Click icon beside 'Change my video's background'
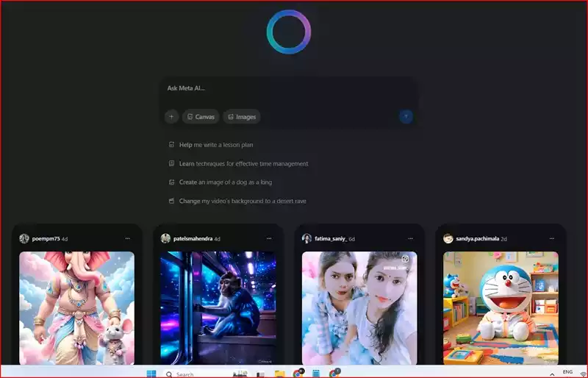Viewport: 588px width, 378px height. 171,201
